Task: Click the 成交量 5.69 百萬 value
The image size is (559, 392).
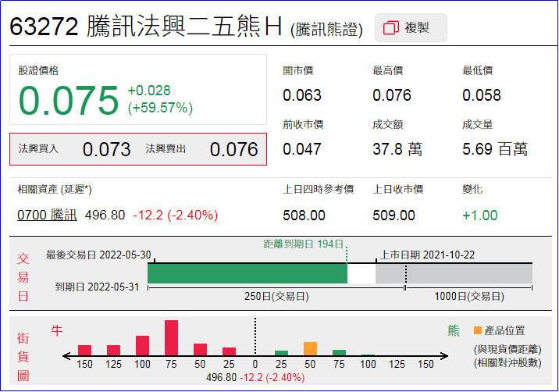Action: click(x=494, y=149)
